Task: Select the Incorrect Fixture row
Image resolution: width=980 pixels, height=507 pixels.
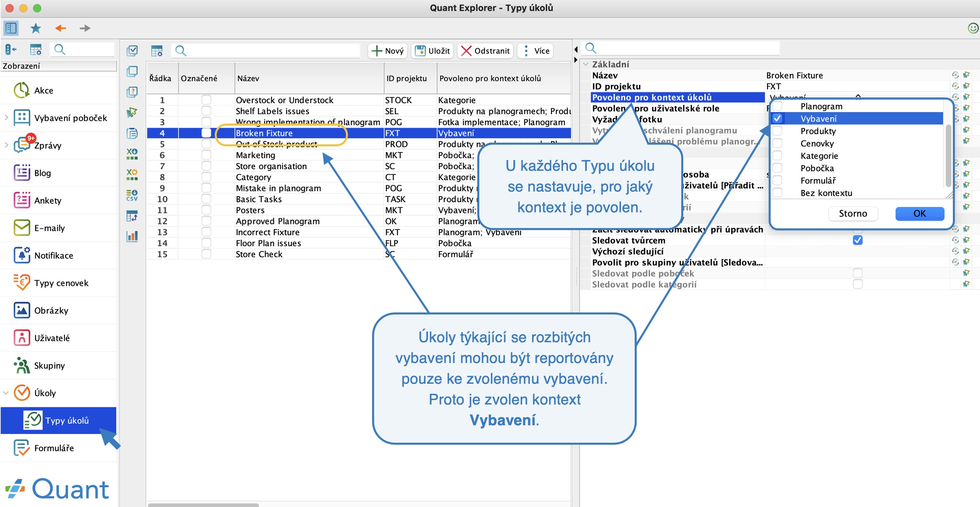Action: (359, 232)
